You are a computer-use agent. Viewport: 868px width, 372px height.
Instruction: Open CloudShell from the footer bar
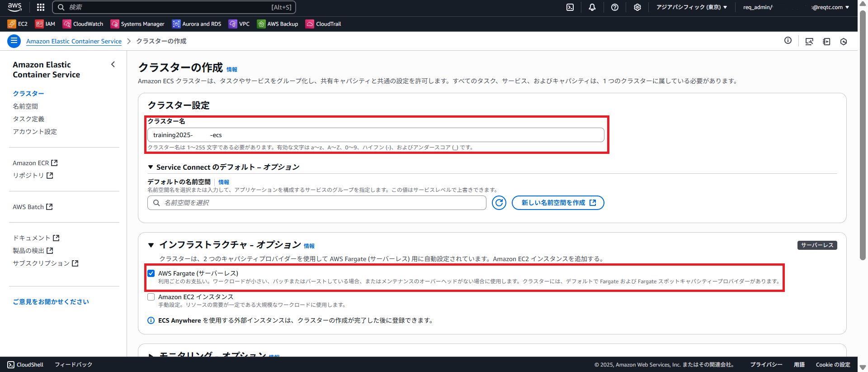coord(25,365)
